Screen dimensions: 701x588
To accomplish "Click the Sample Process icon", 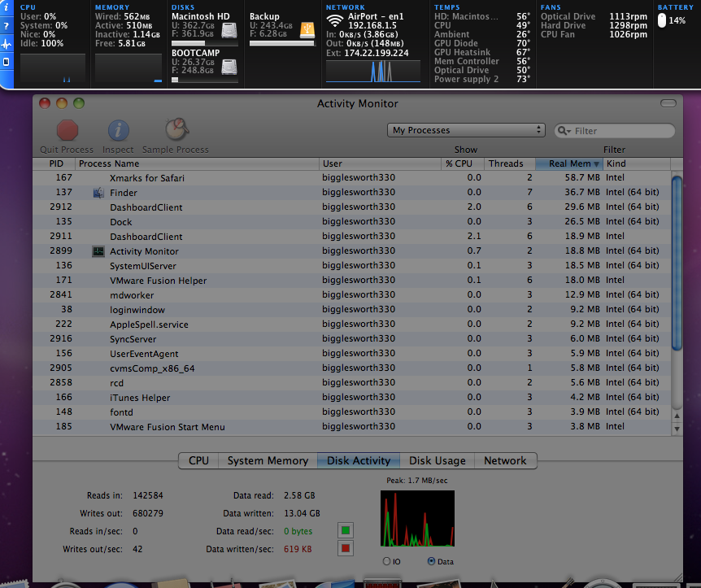I will tap(176, 129).
